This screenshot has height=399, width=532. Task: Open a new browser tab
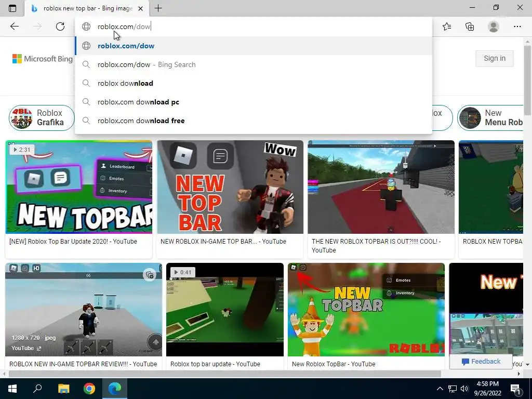158,8
